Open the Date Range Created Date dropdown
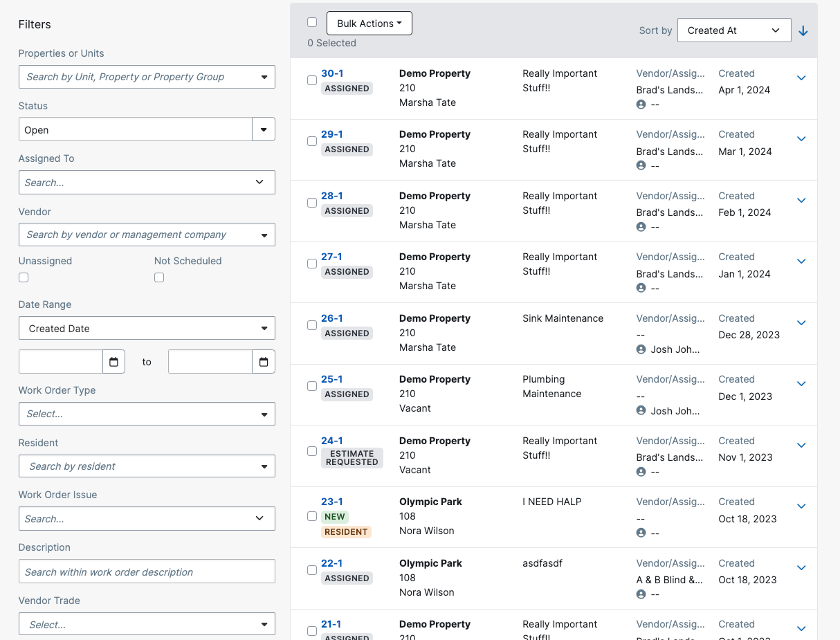The height and width of the screenshot is (640, 840). [x=147, y=329]
